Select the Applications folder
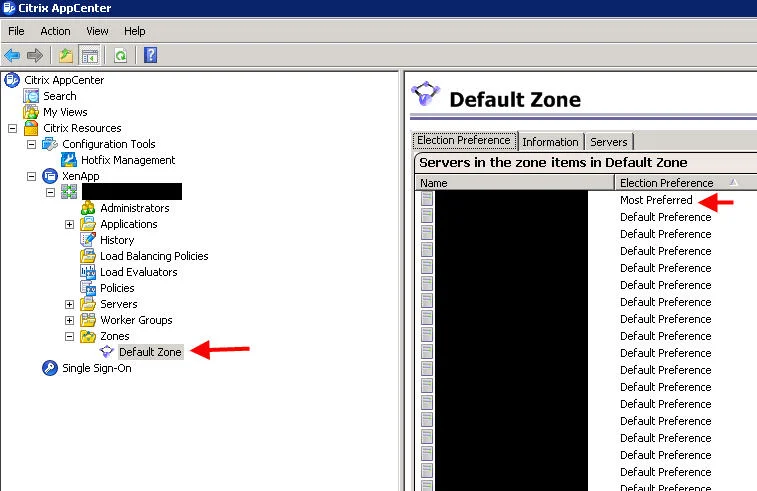757x491 pixels. pos(128,224)
